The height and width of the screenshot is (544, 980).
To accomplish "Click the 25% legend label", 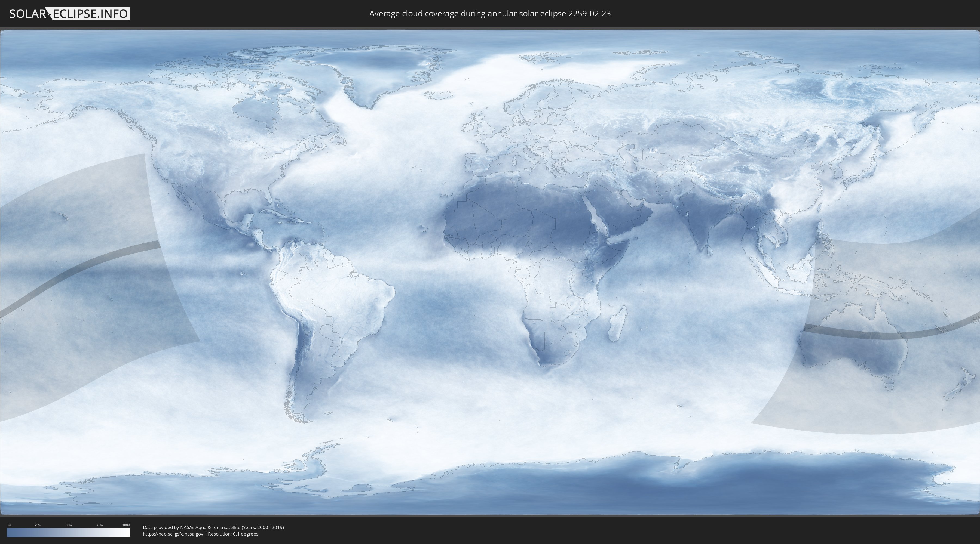I will (38, 525).
